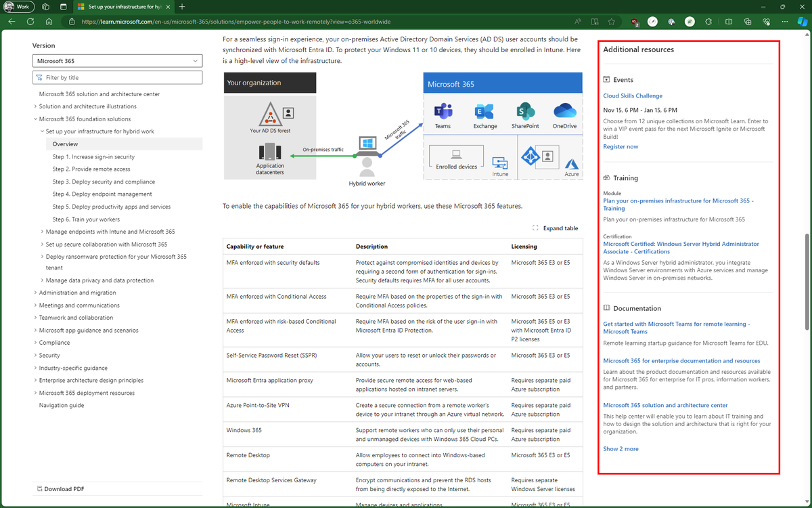Open Step 2. Provide remote access

91,169
